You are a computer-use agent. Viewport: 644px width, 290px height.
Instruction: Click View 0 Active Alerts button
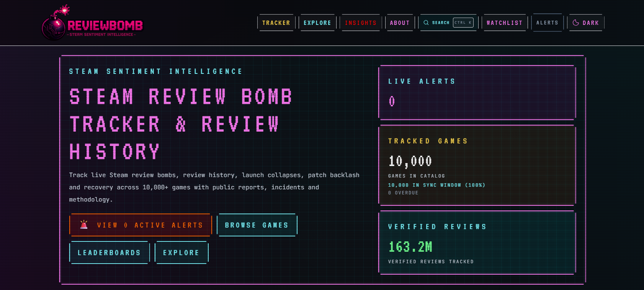(x=141, y=225)
